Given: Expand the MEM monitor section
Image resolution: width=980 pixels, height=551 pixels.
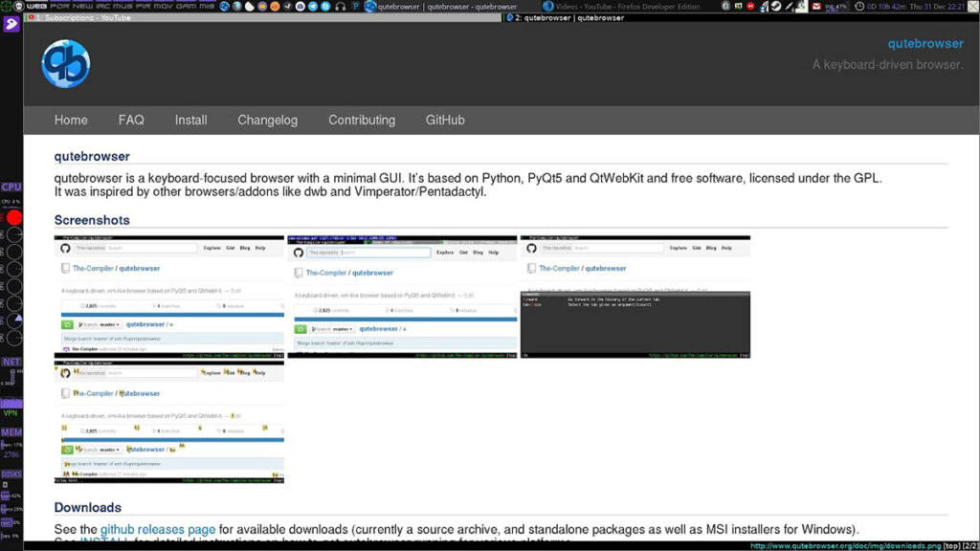Looking at the screenshot, I should [11, 432].
